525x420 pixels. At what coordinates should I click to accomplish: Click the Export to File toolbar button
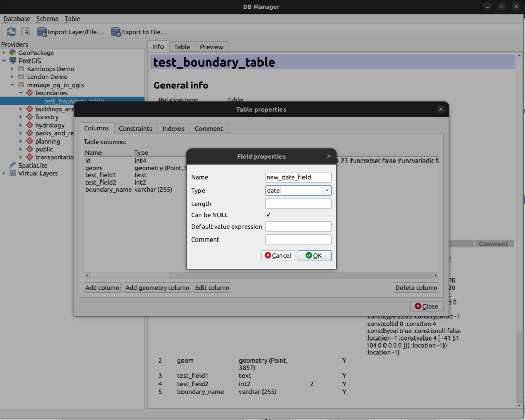139,32
